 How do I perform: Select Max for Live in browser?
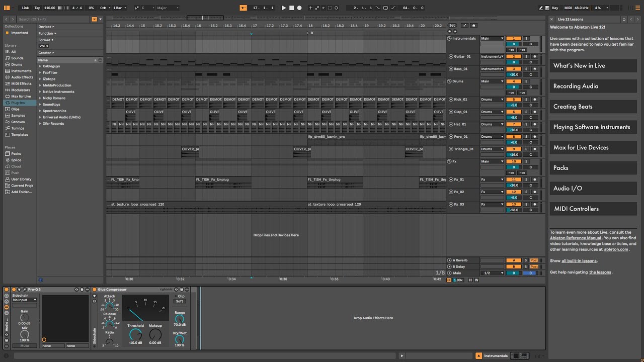(21, 96)
